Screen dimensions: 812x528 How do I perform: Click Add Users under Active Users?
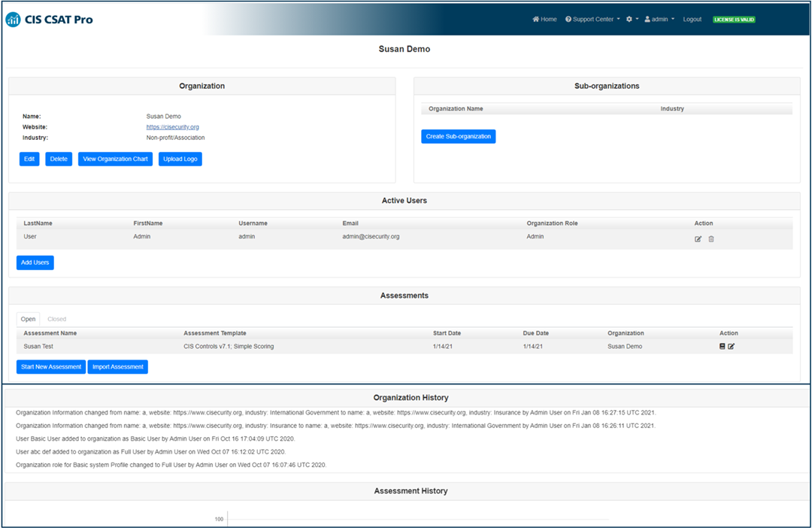[35, 262]
